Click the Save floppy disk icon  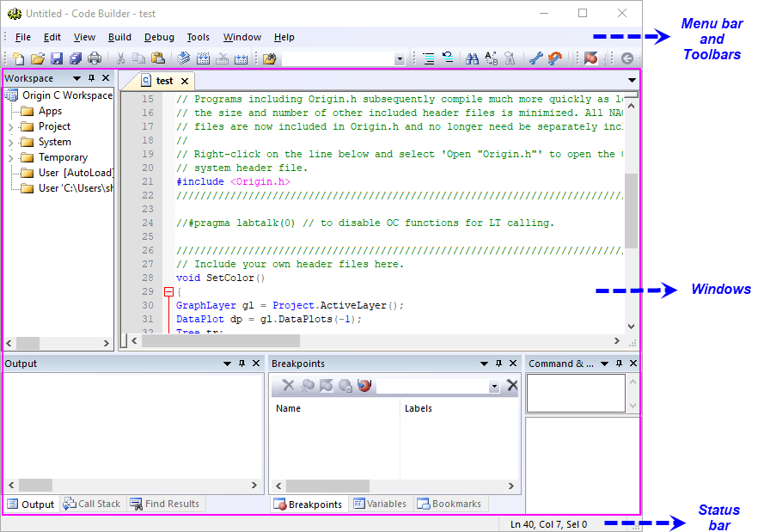[x=57, y=58]
